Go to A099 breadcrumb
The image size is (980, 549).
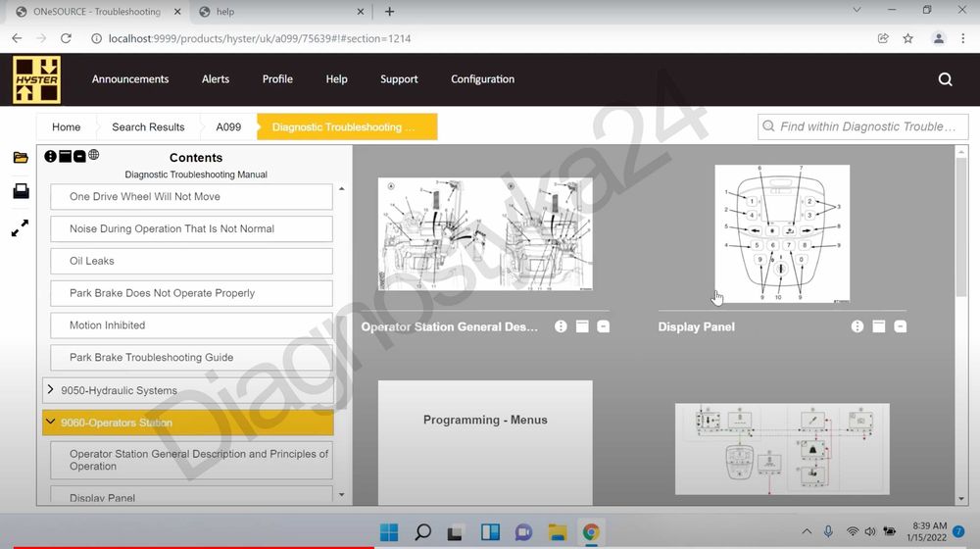(x=228, y=126)
